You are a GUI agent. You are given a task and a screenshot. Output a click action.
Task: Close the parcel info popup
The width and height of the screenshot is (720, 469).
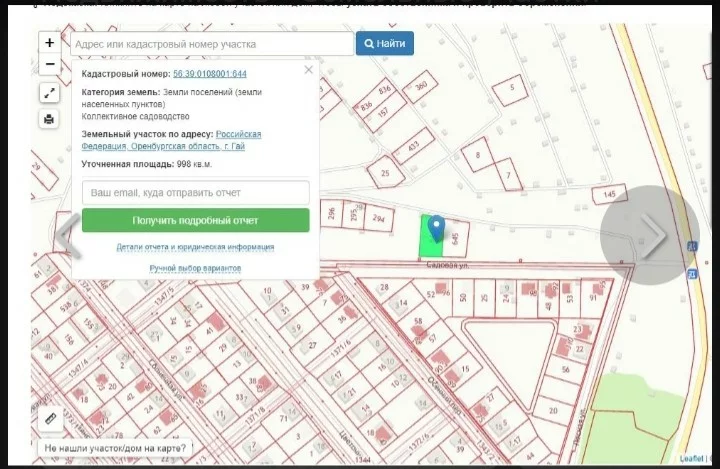pos(308,70)
